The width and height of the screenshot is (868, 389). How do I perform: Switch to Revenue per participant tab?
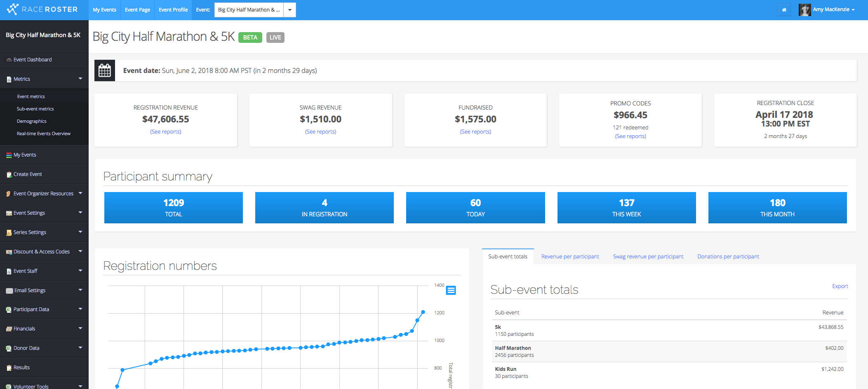coord(570,256)
